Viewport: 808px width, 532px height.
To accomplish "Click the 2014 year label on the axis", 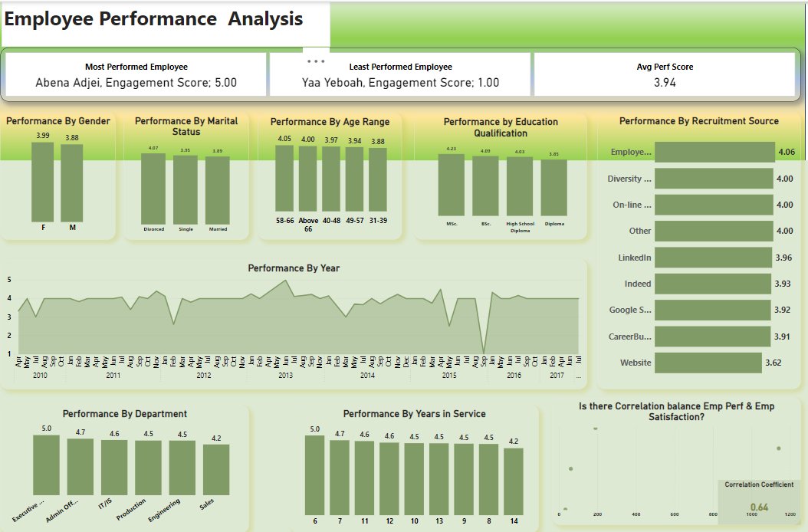I will click(367, 376).
